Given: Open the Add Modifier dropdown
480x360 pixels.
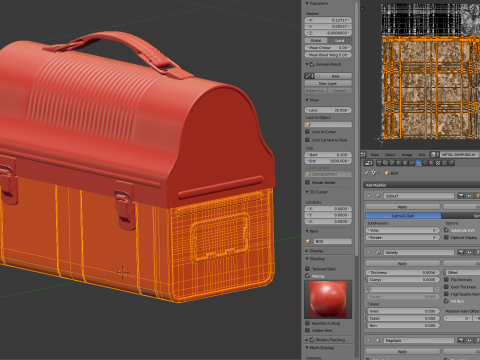Looking at the screenshot, I should [422, 185].
